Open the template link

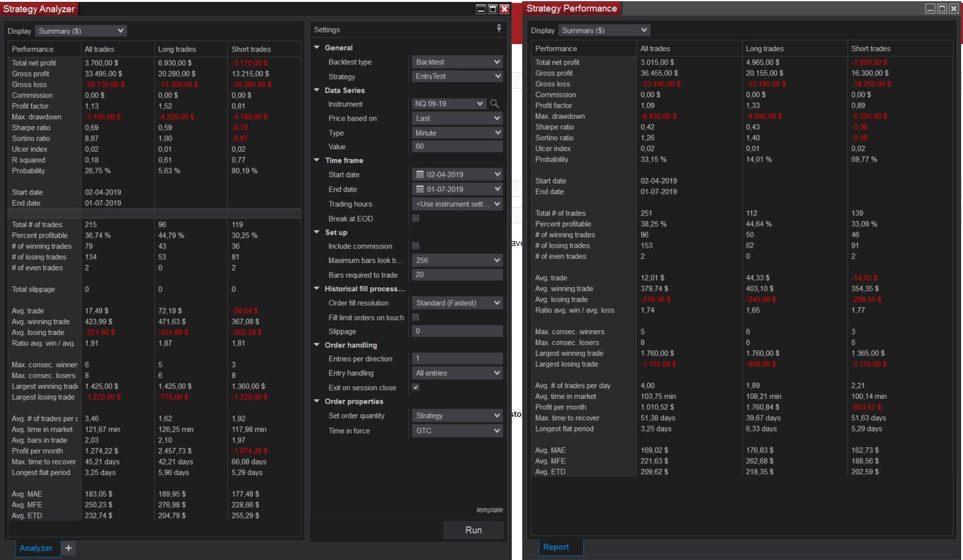click(490, 510)
